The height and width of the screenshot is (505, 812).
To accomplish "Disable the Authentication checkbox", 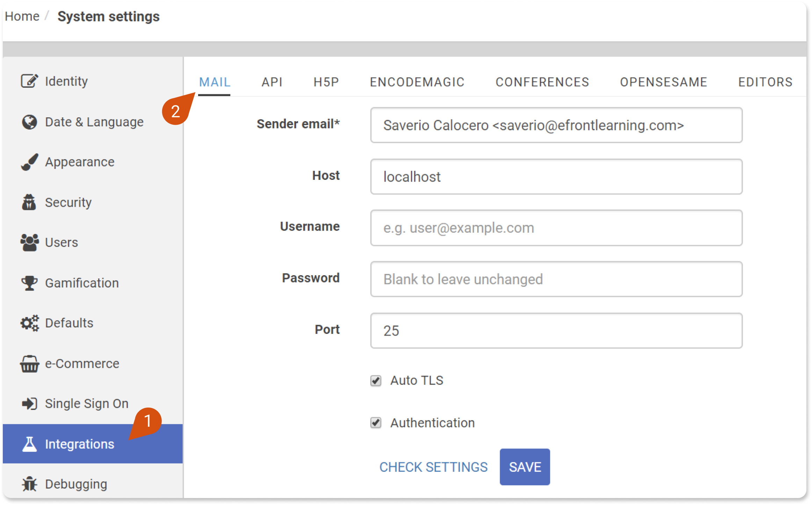I will click(376, 423).
